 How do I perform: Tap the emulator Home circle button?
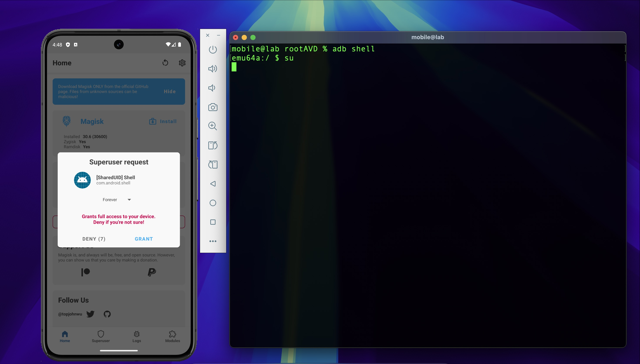click(213, 203)
